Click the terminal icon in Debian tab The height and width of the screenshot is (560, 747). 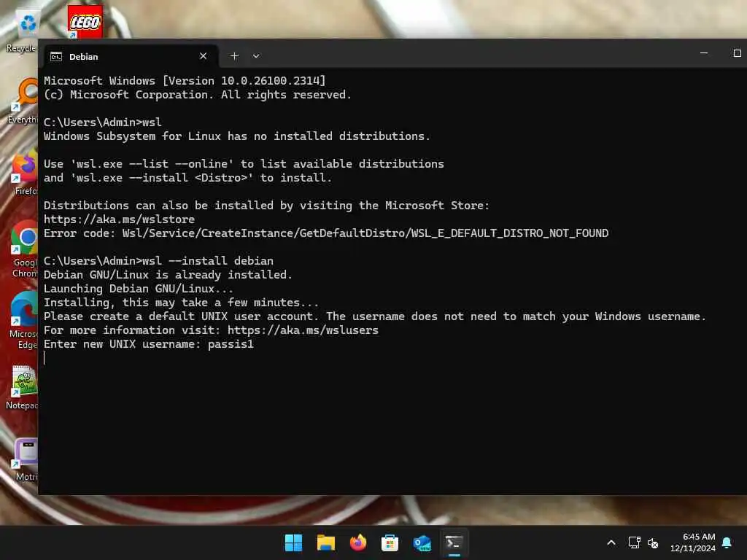click(x=56, y=57)
